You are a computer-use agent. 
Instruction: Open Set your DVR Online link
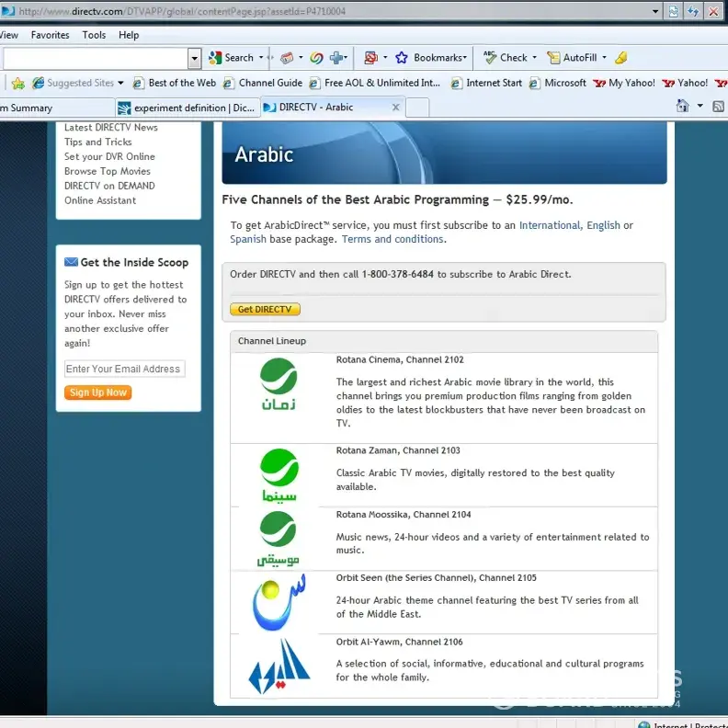(109, 156)
